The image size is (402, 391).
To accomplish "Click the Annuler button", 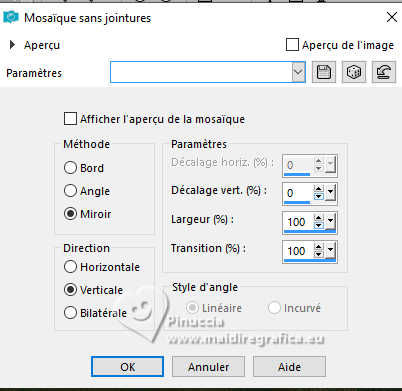I will (208, 367).
